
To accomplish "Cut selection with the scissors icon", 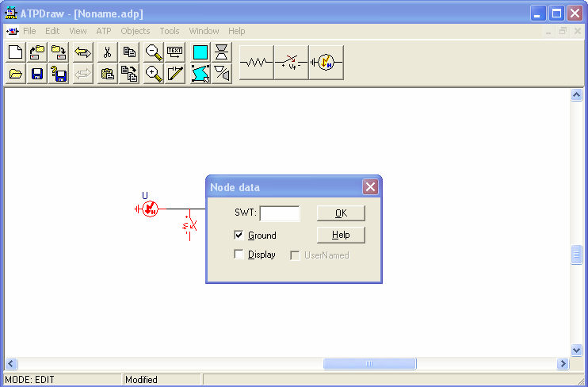I will [108, 52].
